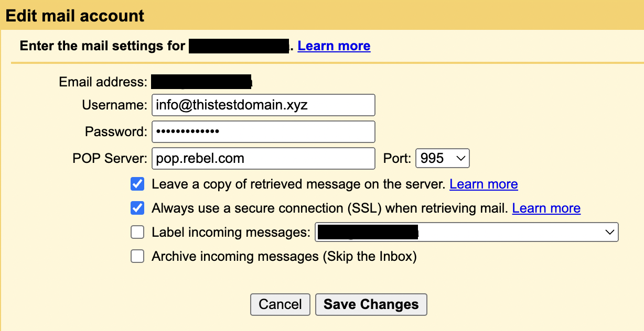Image resolution: width=644 pixels, height=331 pixels.
Task: Click the Cancel button
Action: coord(281,304)
